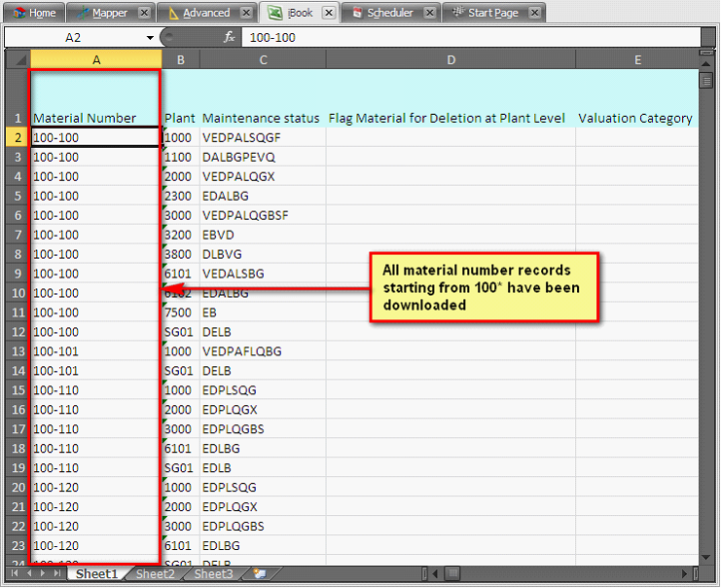Select column D header
The height and width of the screenshot is (588, 721).
click(x=451, y=59)
